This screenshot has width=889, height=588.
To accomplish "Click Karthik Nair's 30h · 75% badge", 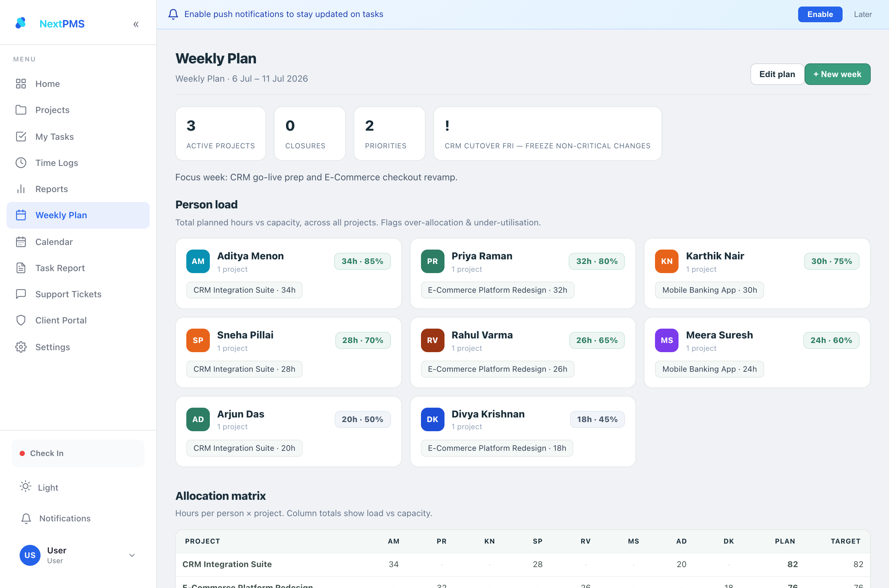I will pos(831,261).
